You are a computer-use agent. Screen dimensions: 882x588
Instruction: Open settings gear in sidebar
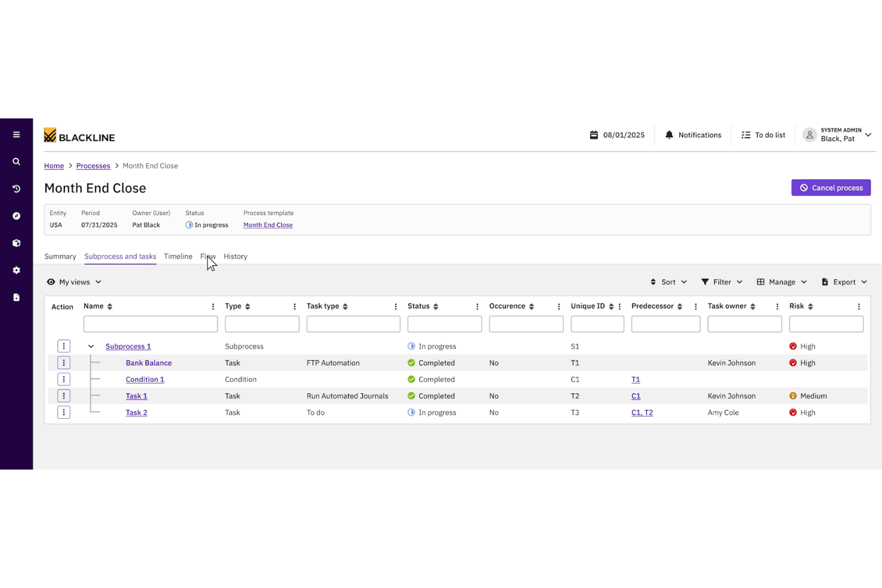16,270
